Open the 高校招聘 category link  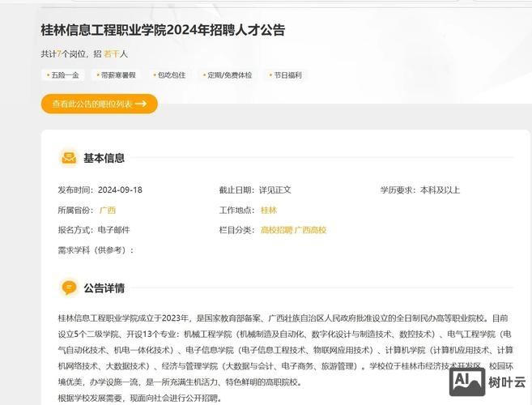pyautogui.click(x=276, y=230)
